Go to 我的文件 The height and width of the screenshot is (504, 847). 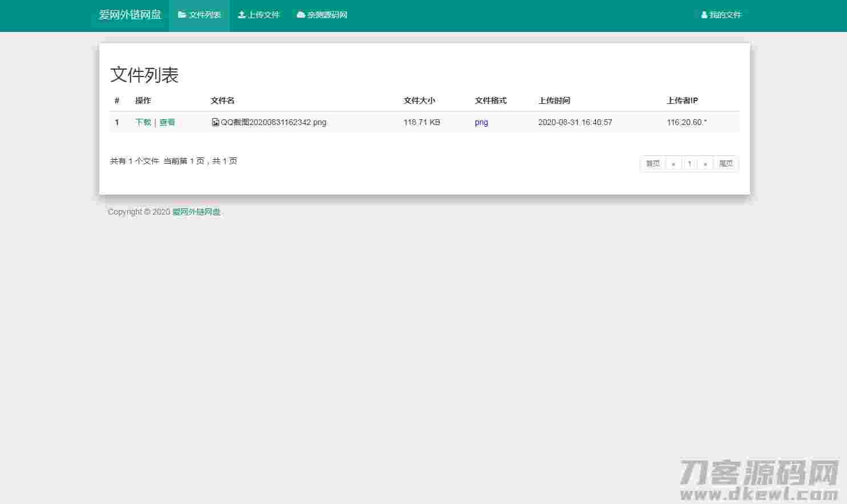[721, 15]
